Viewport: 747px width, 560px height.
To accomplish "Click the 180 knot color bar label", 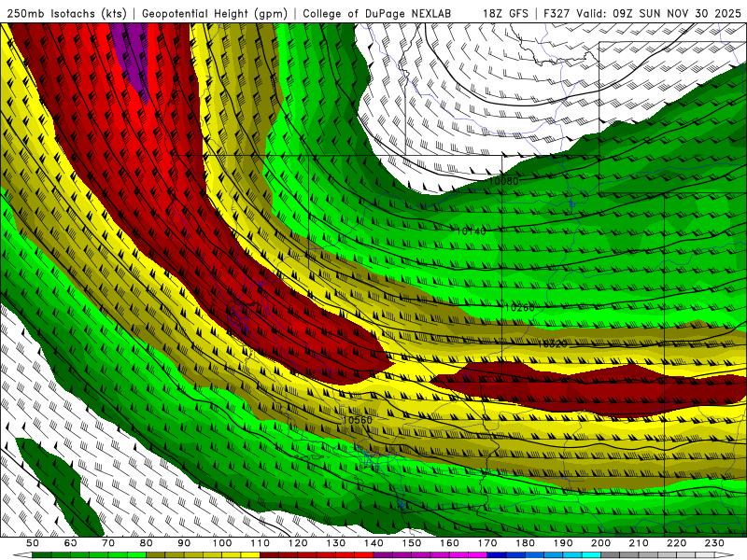I will tap(525, 543).
